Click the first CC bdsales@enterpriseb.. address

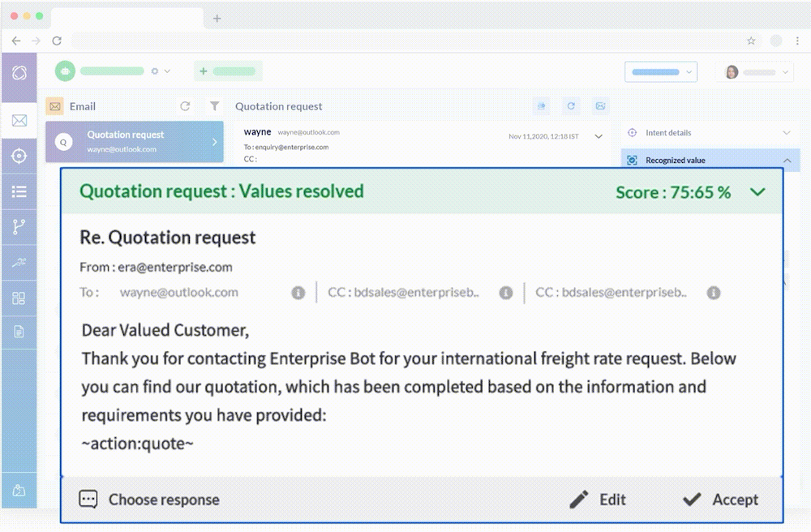[403, 293]
